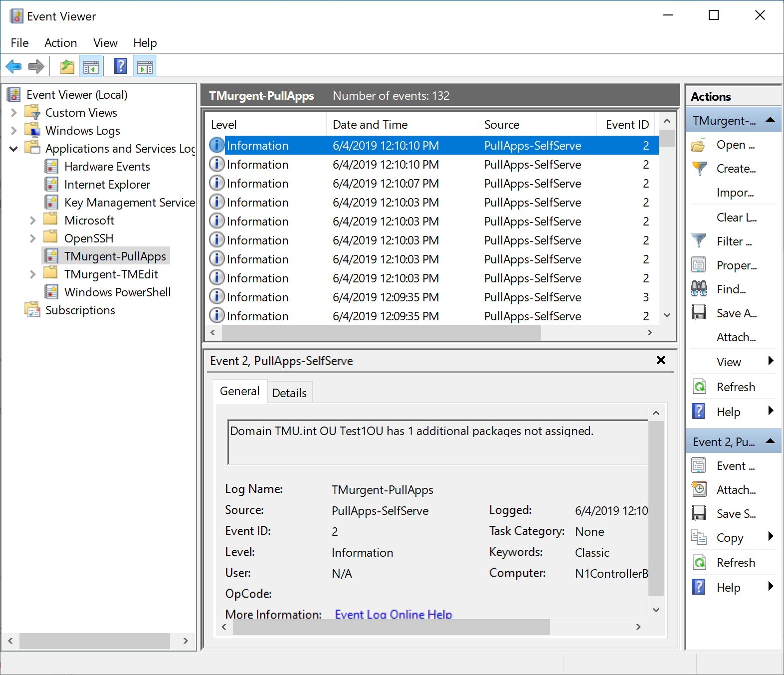784x675 pixels.
Task: Click the Properties sheet icon
Action: (x=698, y=265)
